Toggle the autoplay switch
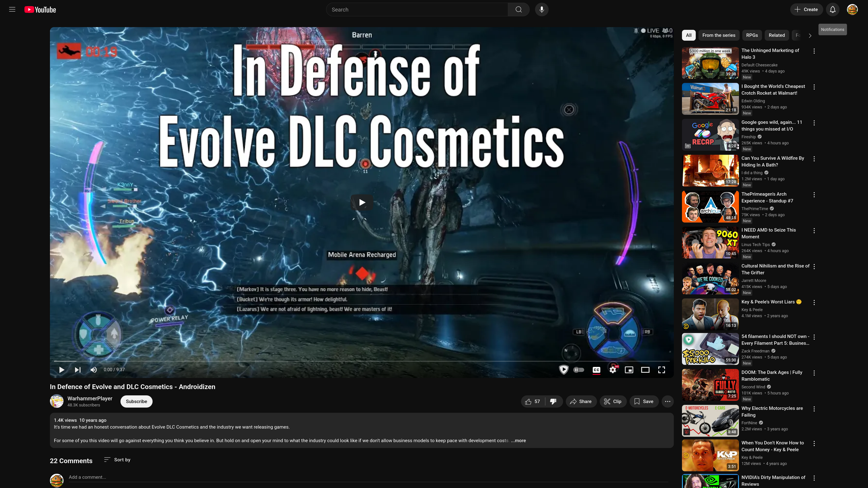The image size is (868, 488). tap(579, 370)
